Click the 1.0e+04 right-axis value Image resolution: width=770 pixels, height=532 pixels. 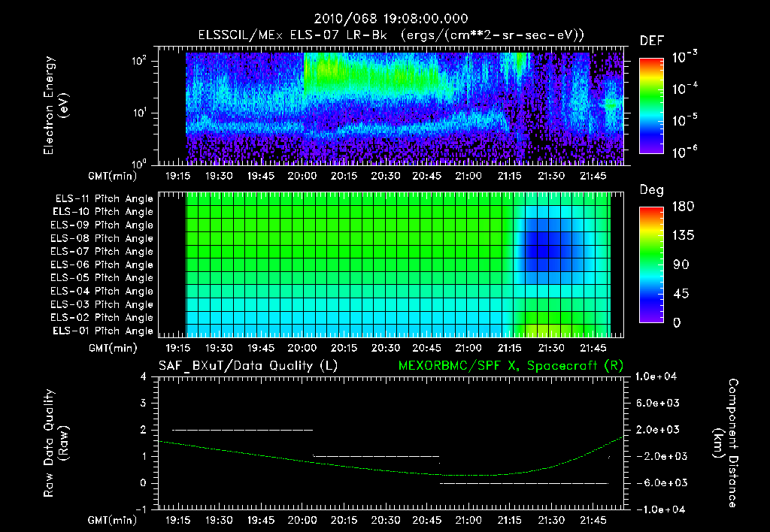pos(656,376)
